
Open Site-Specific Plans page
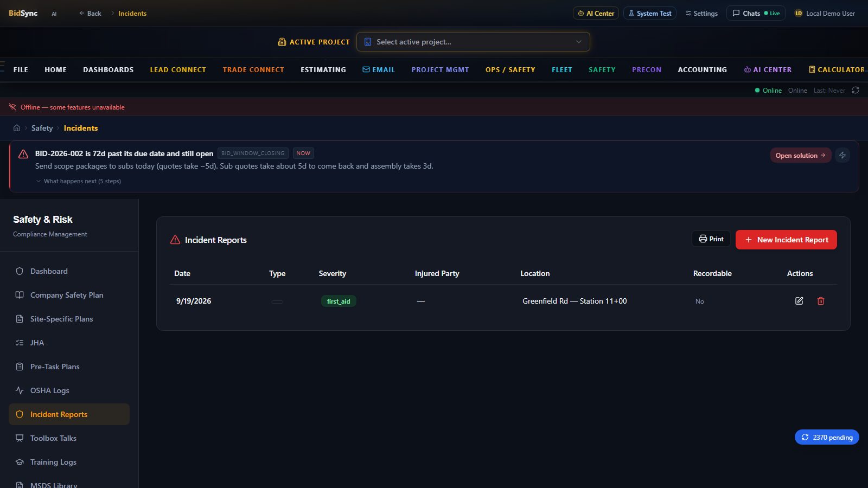69,319
